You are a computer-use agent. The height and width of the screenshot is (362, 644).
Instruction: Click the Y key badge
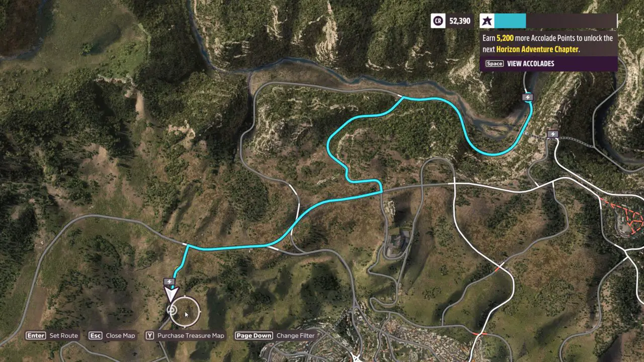[x=149, y=335]
